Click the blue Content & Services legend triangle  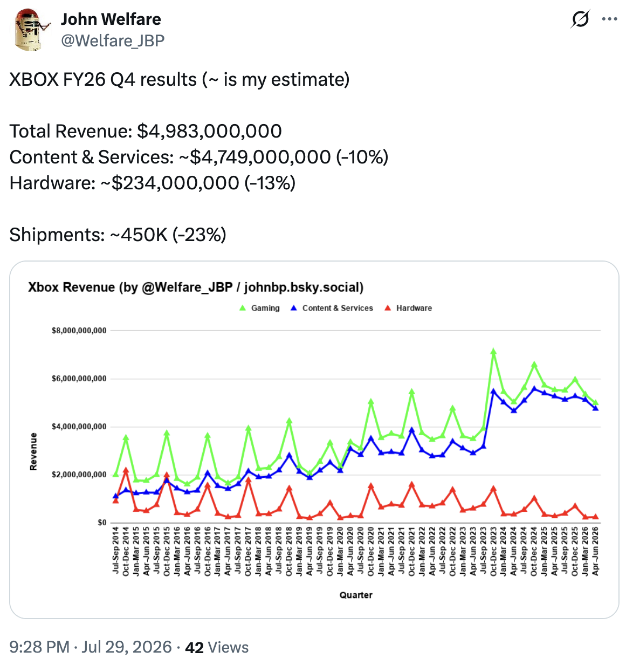294,308
